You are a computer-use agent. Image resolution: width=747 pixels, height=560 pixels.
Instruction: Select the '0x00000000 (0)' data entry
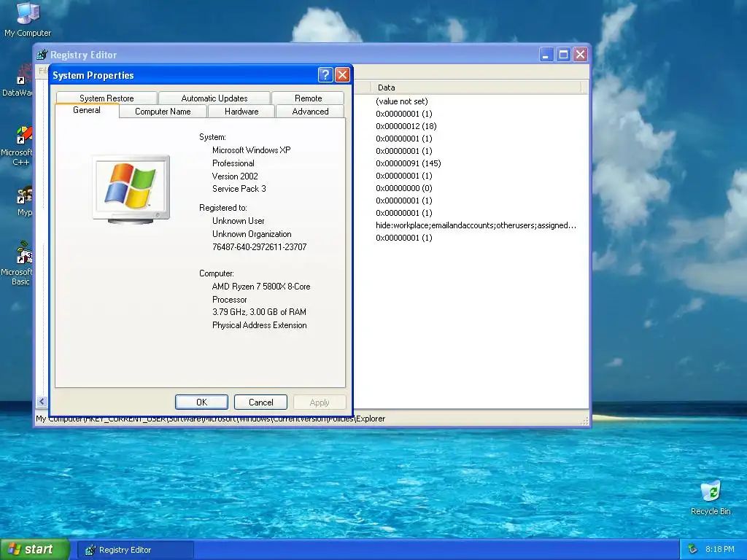(404, 187)
